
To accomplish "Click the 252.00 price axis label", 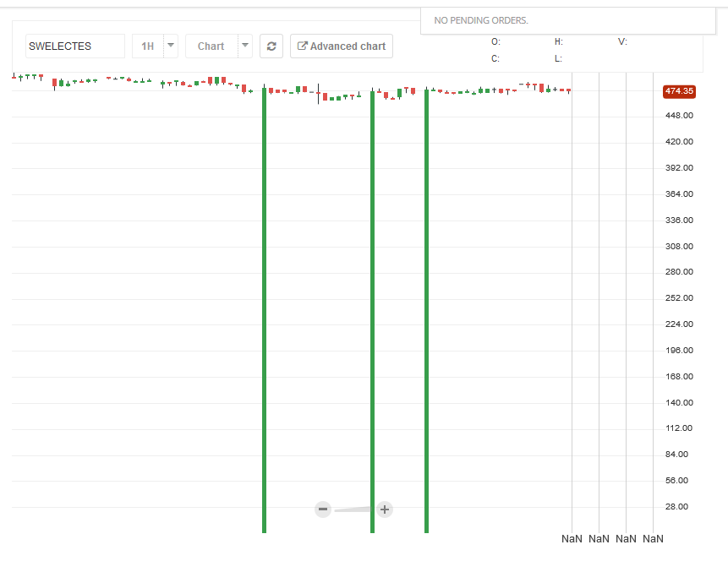I will (679, 298).
